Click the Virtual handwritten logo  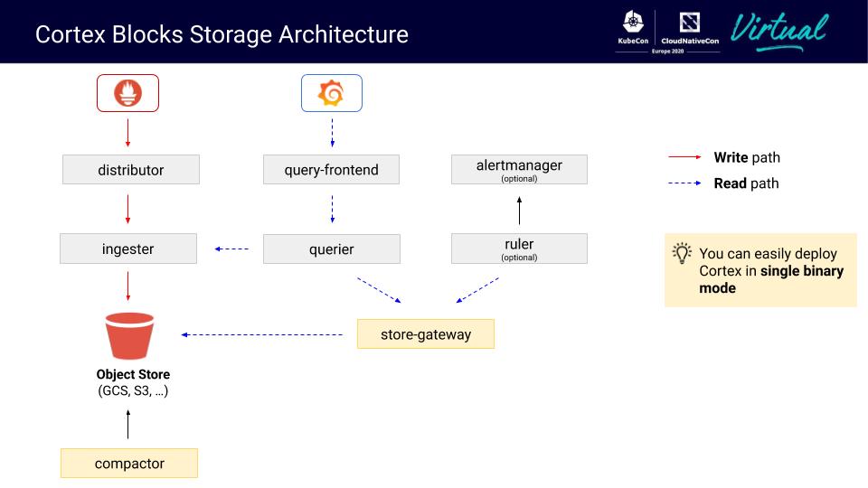[x=778, y=32]
